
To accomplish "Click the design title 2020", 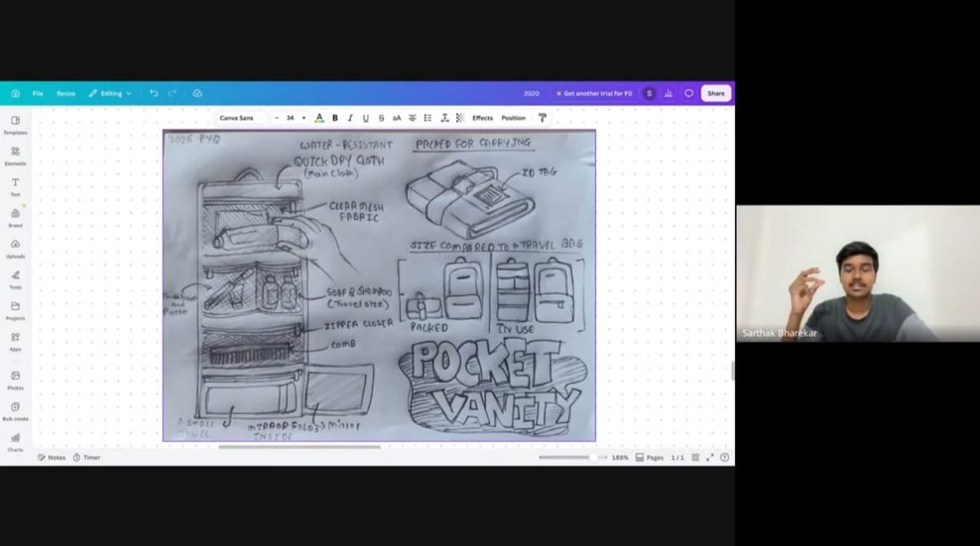I will click(531, 94).
